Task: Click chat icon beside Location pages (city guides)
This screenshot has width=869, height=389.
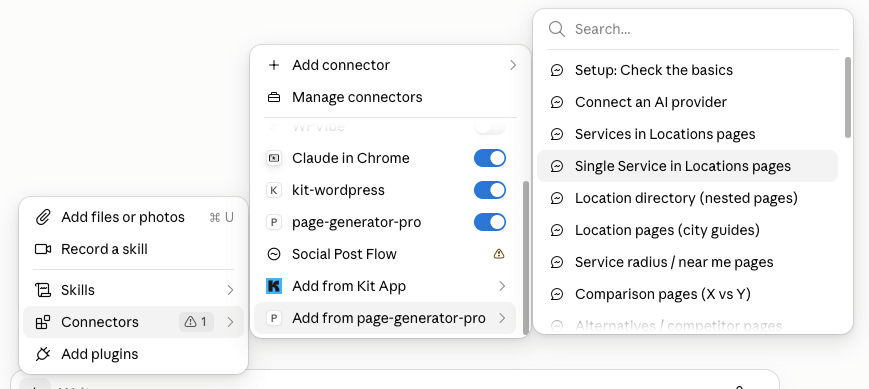Action: click(557, 230)
